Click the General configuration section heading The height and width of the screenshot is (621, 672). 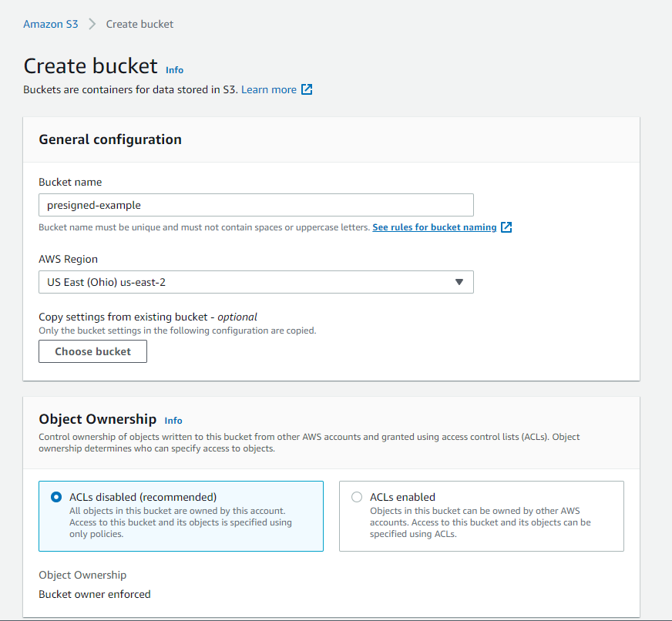pos(110,139)
